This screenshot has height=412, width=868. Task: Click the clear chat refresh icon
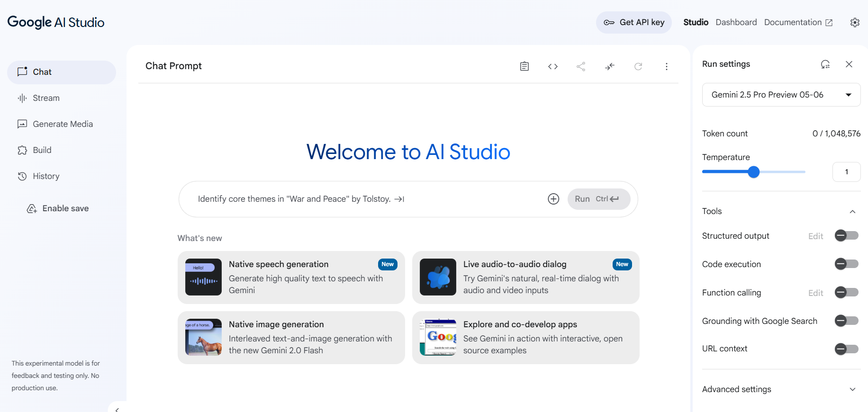point(638,66)
